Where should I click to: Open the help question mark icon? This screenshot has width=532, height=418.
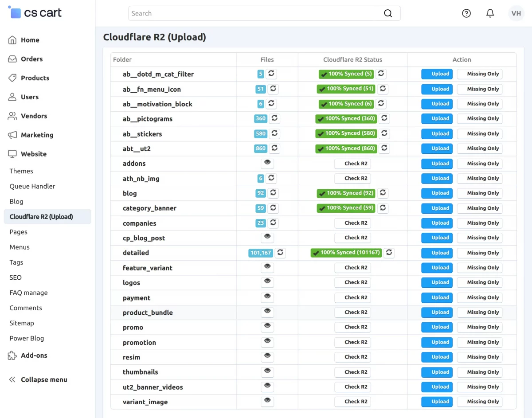click(466, 13)
